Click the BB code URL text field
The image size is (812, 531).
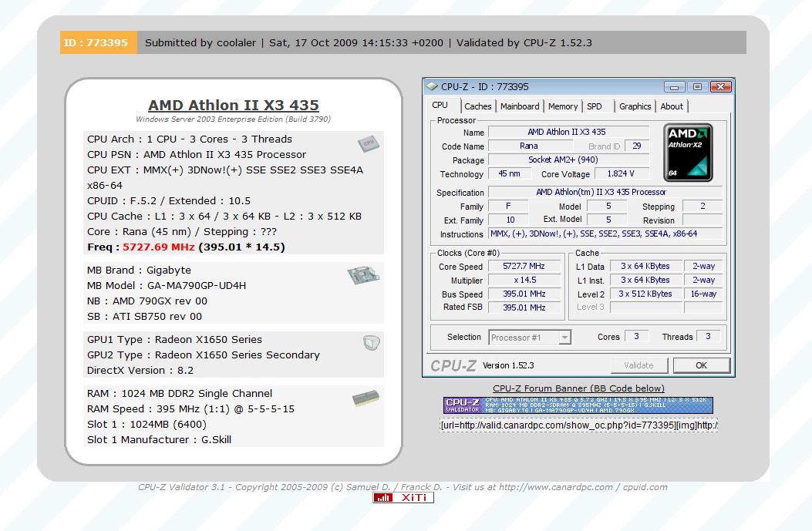(x=578, y=425)
